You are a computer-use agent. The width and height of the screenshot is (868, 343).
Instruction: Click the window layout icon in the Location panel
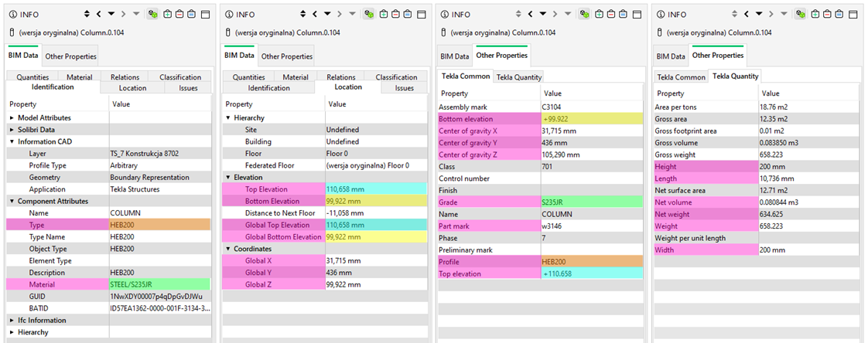422,14
